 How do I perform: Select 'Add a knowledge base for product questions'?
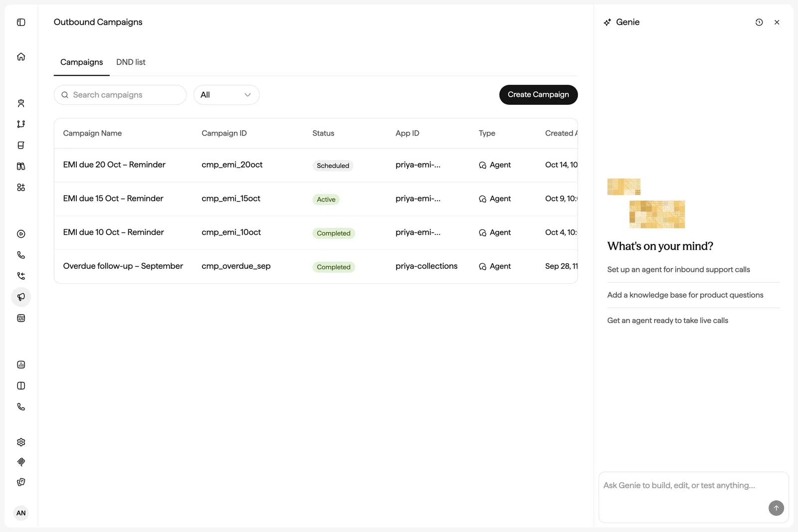tap(685, 295)
